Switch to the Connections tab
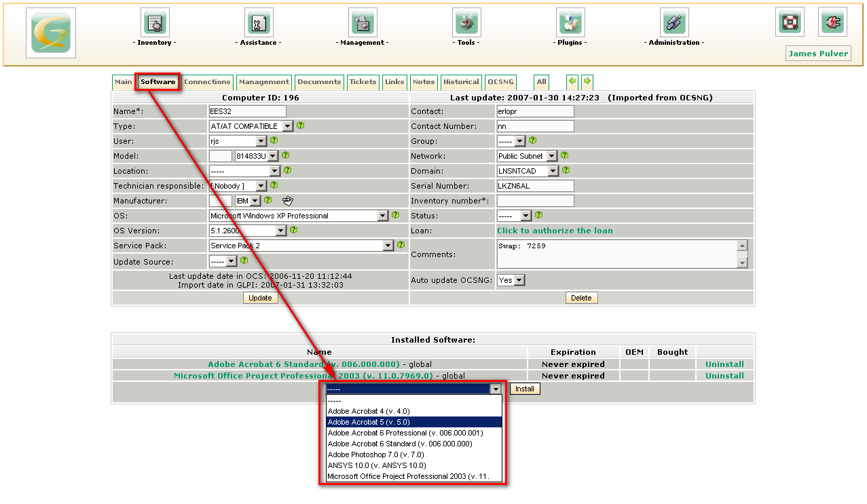This screenshot has width=867, height=504. 207,82
